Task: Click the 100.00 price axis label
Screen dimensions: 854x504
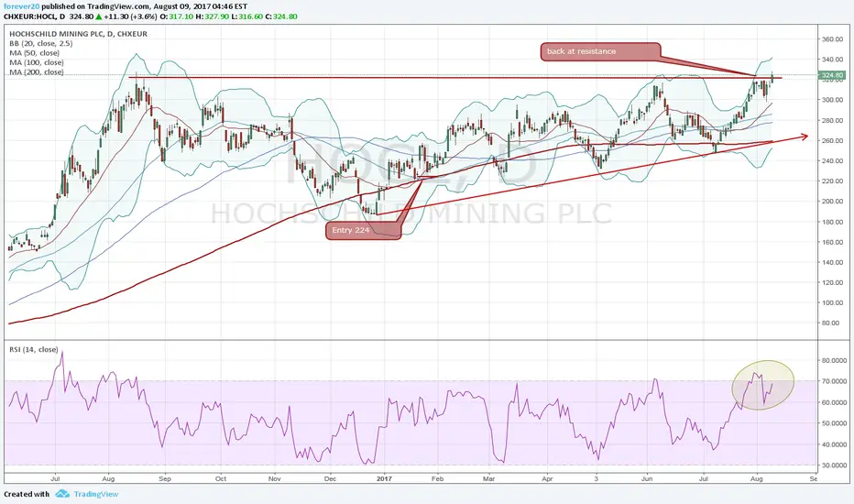Action: pyautogui.click(x=833, y=302)
